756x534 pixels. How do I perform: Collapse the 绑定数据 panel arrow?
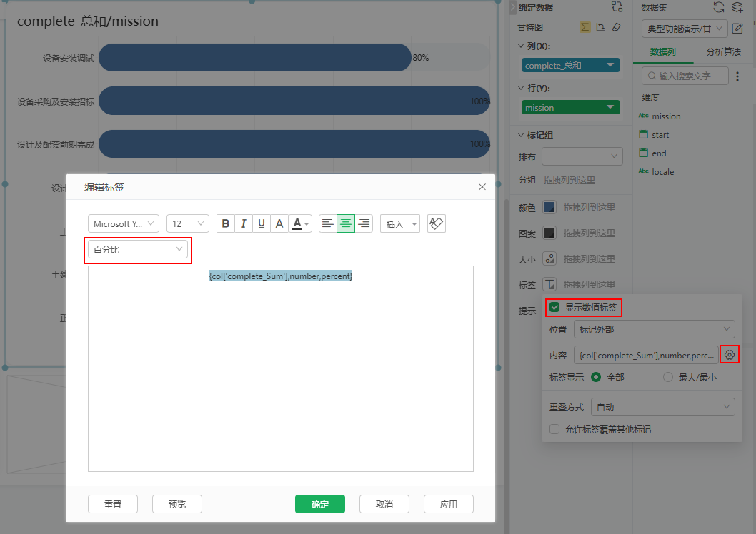(x=513, y=7)
